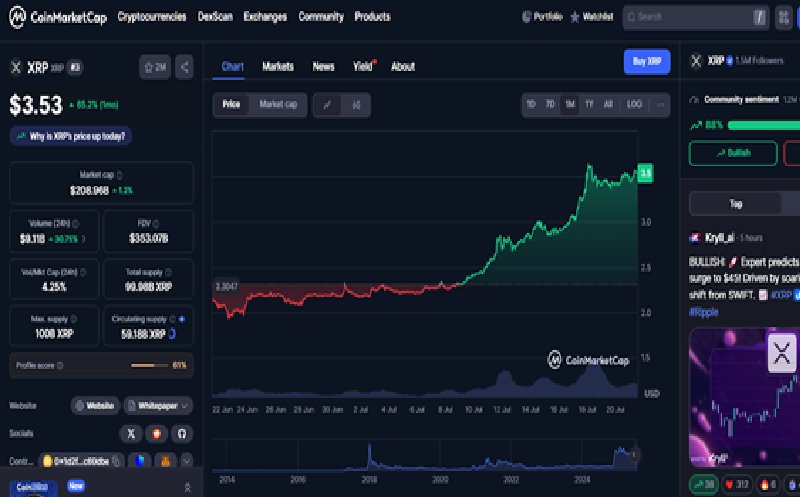This screenshot has height=497, width=800.
Task: Open the Exchanges menu
Action: 265,16
